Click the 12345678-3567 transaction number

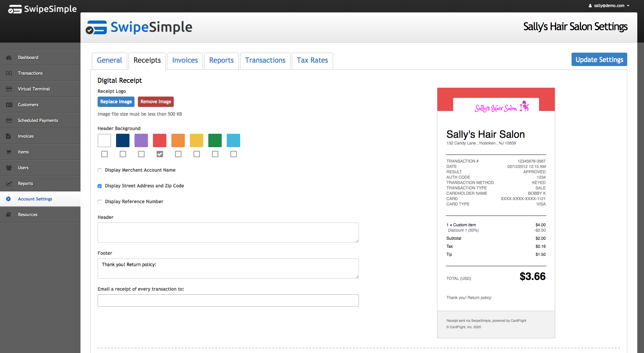tap(531, 161)
